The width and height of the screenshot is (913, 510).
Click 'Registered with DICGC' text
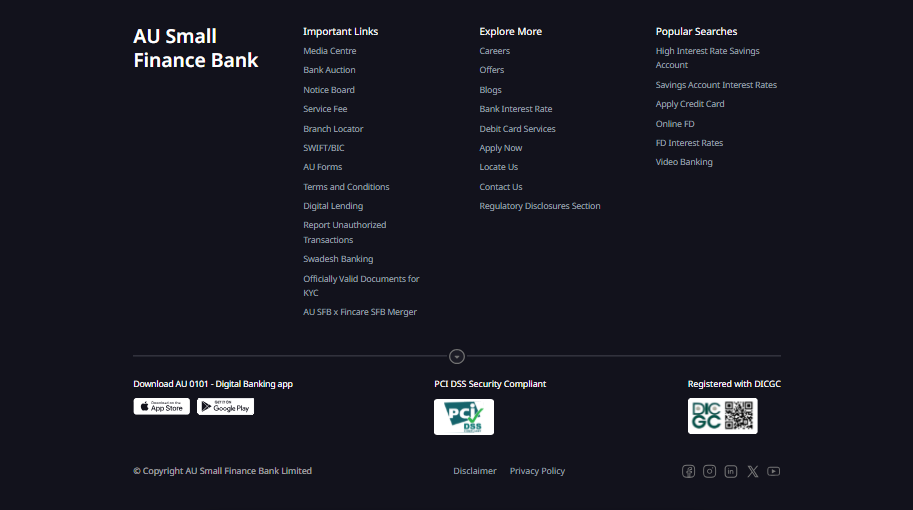coord(734,384)
